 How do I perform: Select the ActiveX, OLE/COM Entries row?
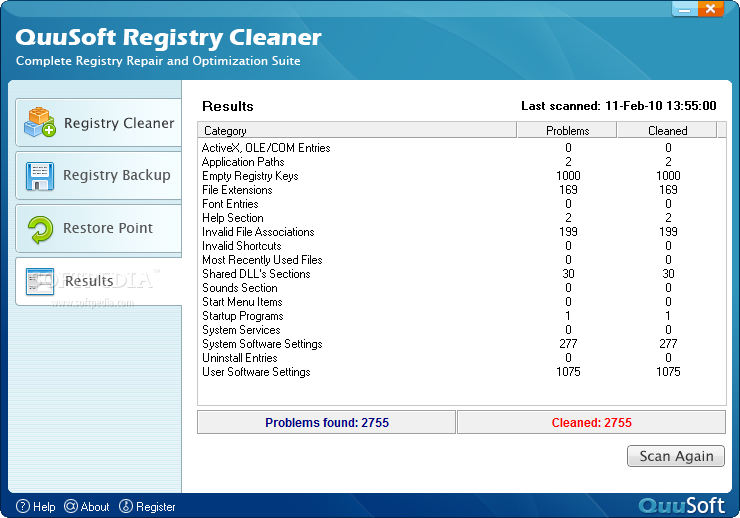[462, 148]
